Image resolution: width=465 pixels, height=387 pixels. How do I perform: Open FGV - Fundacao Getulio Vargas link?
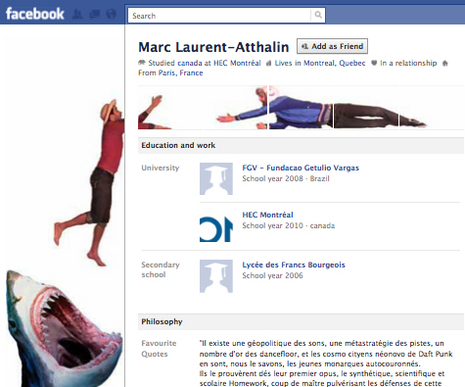click(301, 168)
